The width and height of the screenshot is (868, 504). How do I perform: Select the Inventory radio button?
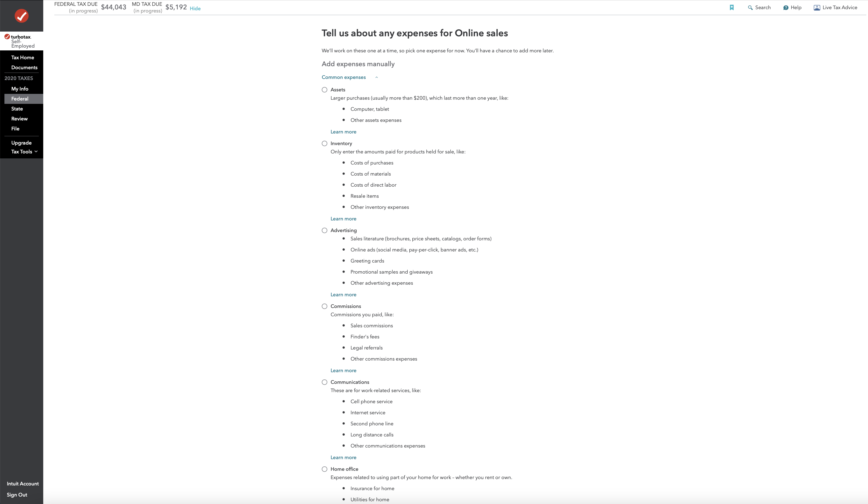325,143
